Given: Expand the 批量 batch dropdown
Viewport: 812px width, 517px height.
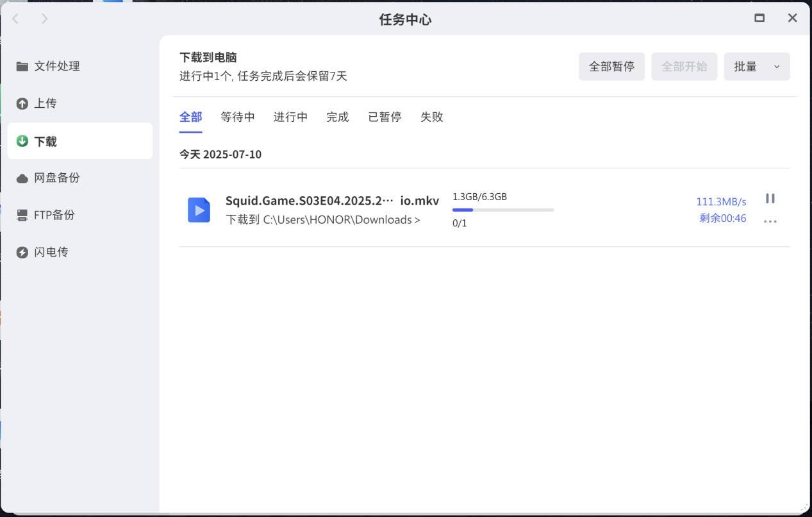Looking at the screenshot, I should click(757, 67).
